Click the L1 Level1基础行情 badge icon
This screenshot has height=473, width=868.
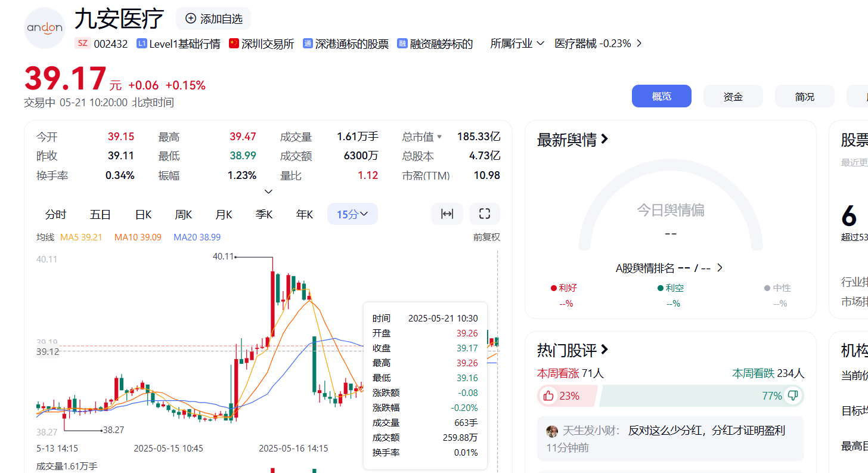click(x=142, y=44)
